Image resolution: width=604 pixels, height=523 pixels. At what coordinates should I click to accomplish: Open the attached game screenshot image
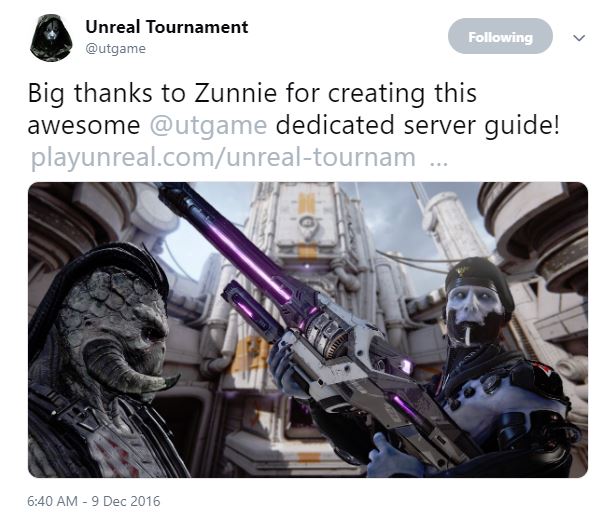point(308,330)
